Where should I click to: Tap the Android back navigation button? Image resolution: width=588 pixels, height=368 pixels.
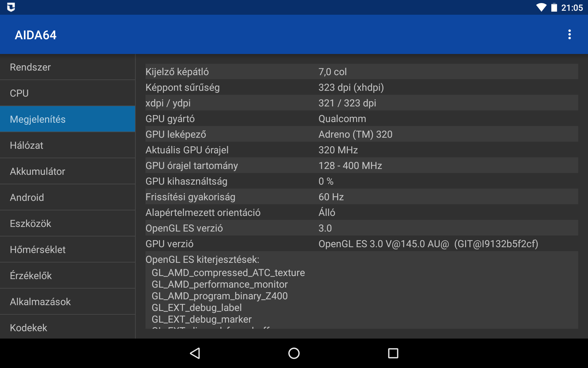[x=195, y=353]
